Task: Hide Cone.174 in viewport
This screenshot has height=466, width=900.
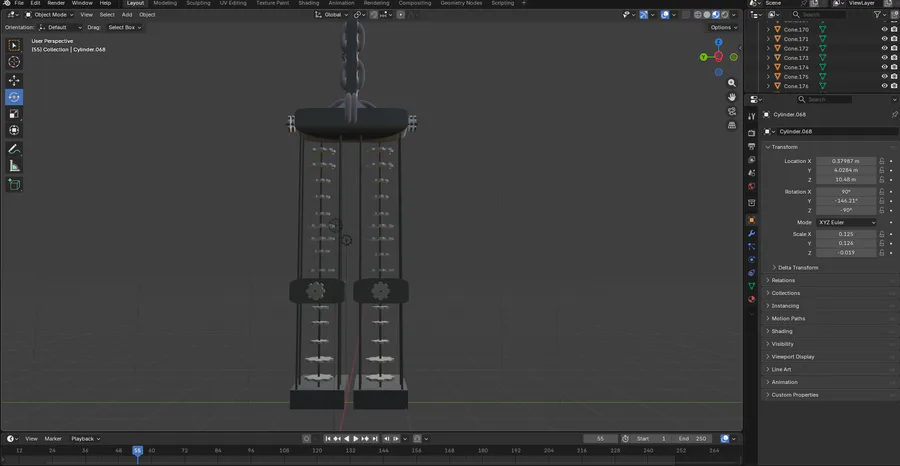Action: (885, 67)
